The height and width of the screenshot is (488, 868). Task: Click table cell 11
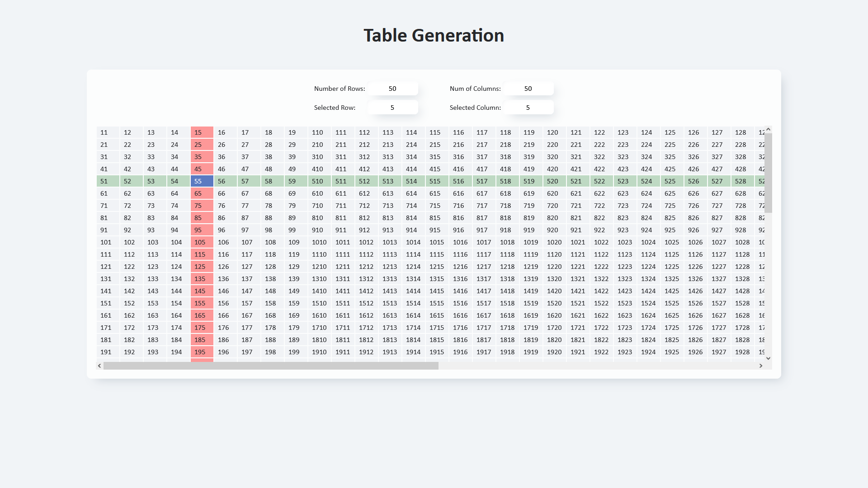108,132
